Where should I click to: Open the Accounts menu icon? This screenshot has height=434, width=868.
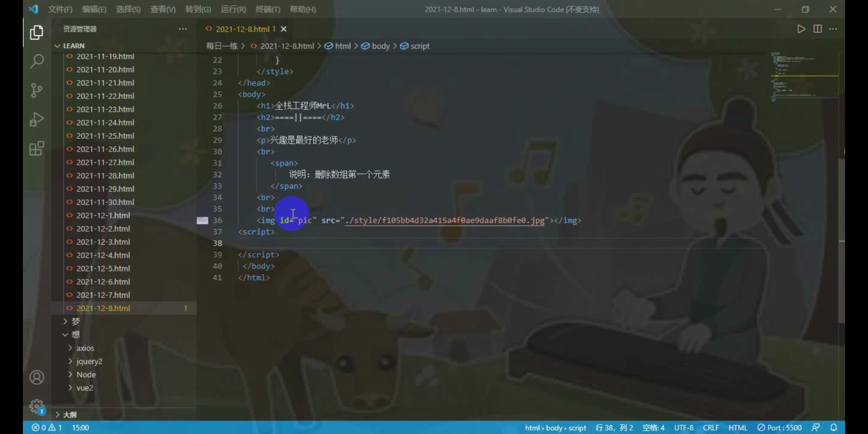[37, 377]
